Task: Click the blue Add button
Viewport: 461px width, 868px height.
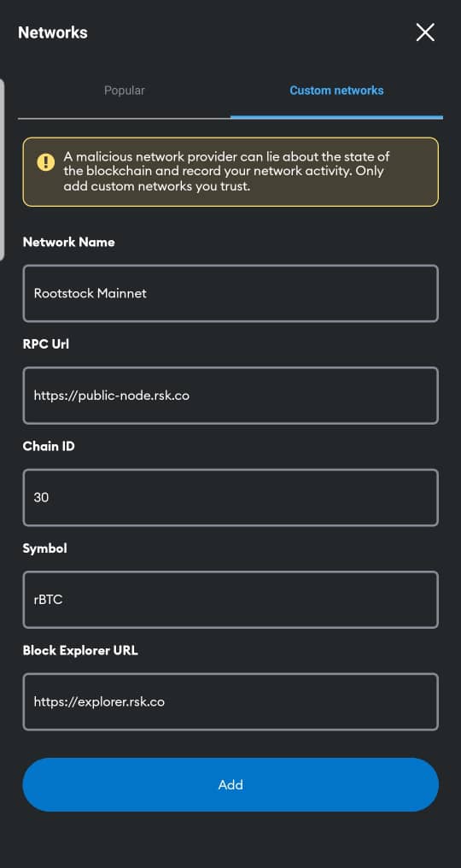Action: click(x=230, y=784)
